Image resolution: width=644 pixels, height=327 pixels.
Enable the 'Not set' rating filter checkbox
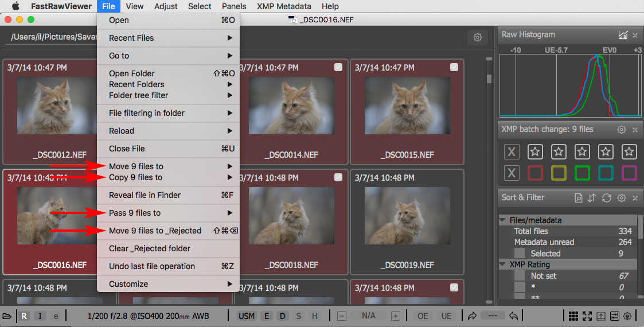[x=520, y=276]
